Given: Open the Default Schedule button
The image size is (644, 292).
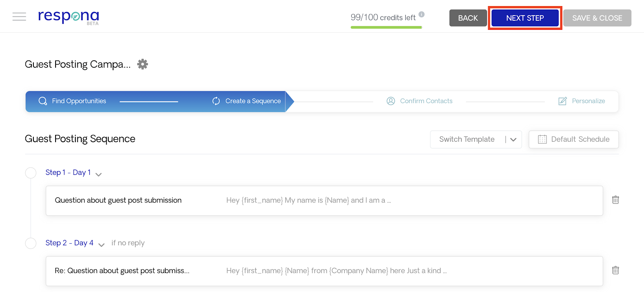Looking at the screenshot, I should tap(574, 139).
